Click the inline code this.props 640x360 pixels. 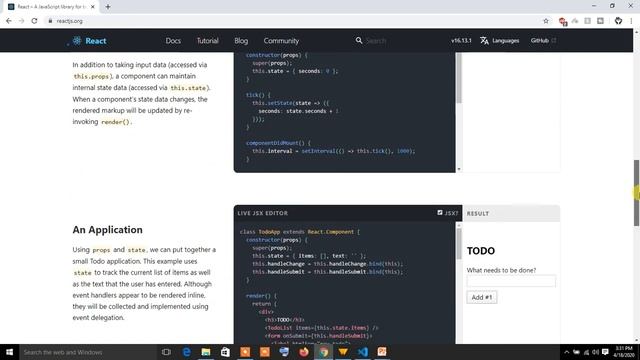pos(91,76)
